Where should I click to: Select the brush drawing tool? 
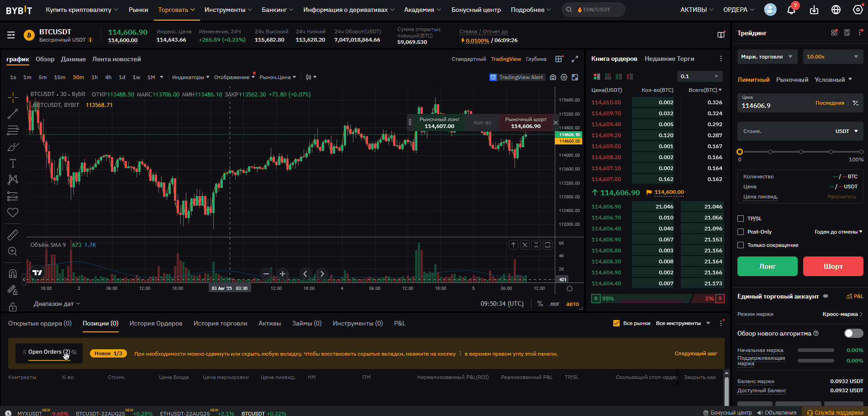click(x=13, y=147)
